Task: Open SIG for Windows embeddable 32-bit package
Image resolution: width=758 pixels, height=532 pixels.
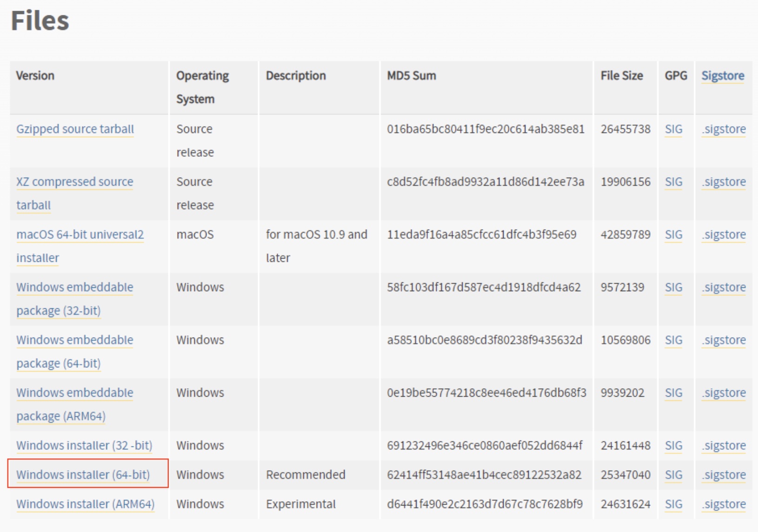Action: [x=673, y=287]
